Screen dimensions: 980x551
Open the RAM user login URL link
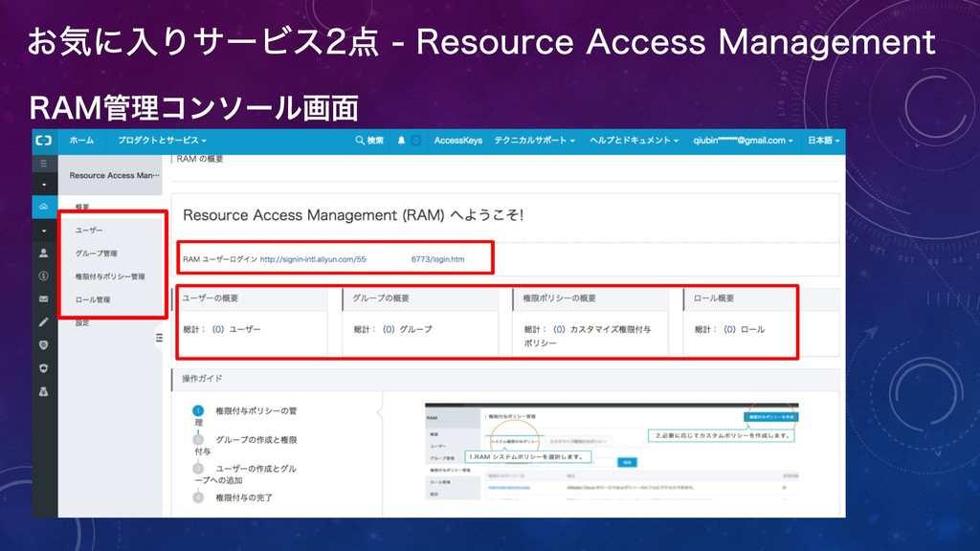[x=362, y=259]
